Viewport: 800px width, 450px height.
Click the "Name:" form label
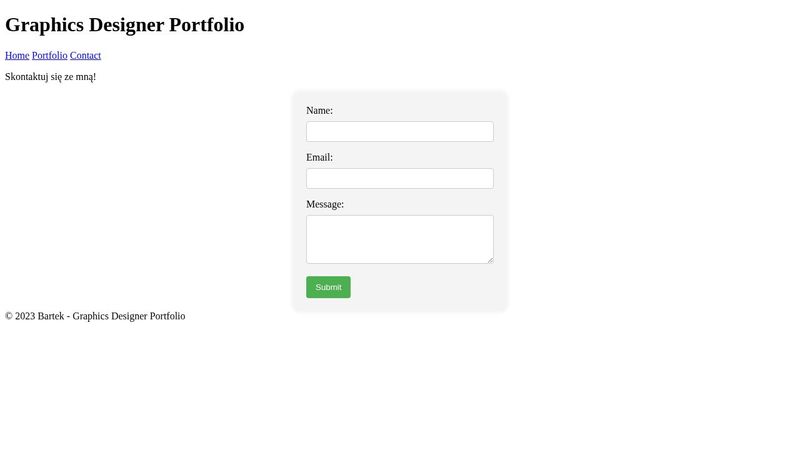pos(320,111)
